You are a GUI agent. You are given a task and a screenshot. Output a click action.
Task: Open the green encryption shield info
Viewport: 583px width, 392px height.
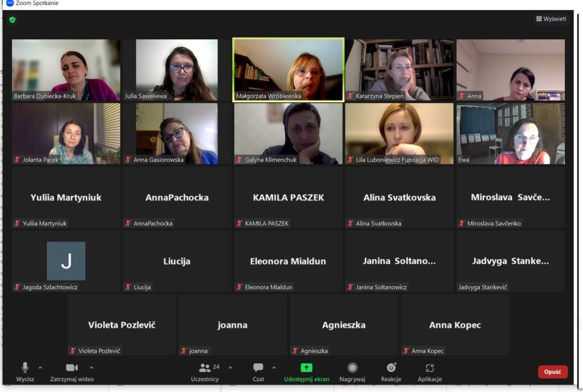point(13,20)
